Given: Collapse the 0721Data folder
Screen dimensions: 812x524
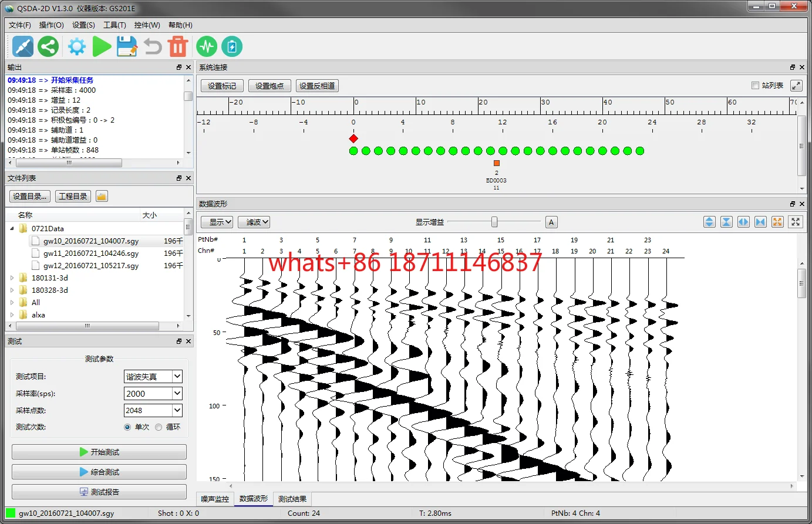Looking at the screenshot, I should [x=12, y=229].
